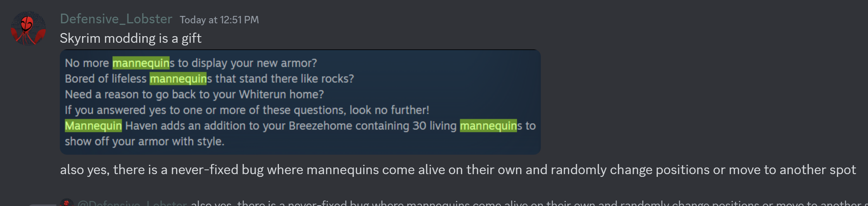Jump to original message via reply preview text
The height and width of the screenshot is (206, 868).
[x=528, y=203]
